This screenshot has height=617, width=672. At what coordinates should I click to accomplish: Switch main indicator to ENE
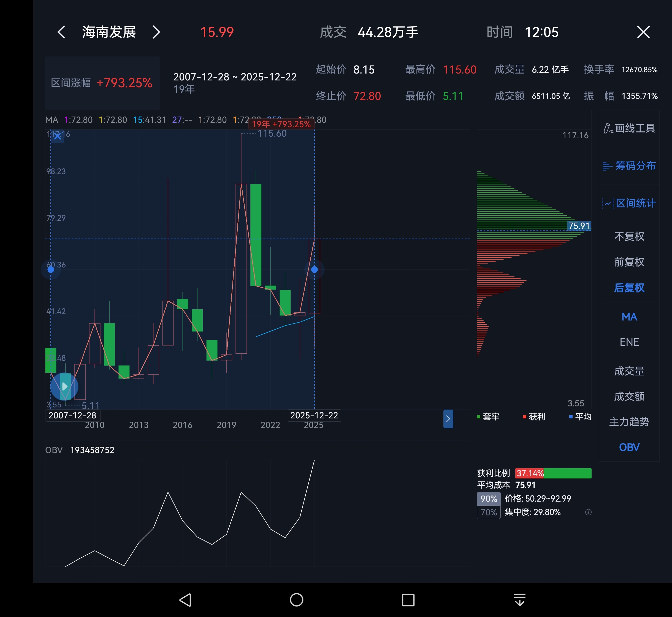629,342
